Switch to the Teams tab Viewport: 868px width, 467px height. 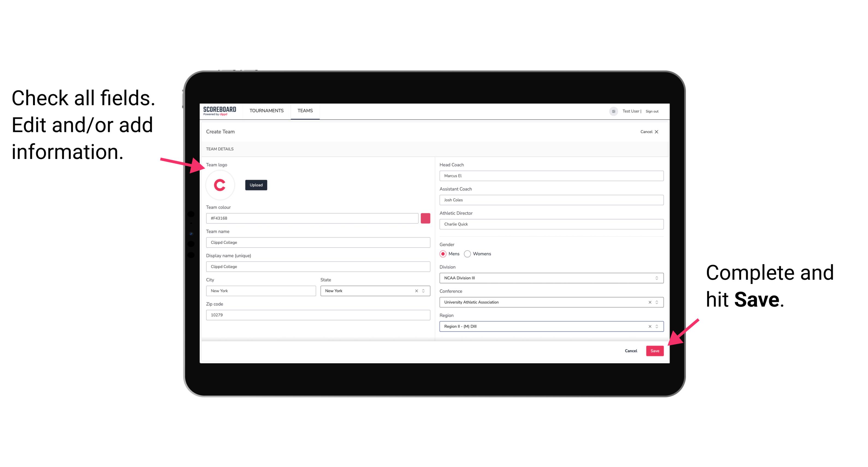point(305,110)
